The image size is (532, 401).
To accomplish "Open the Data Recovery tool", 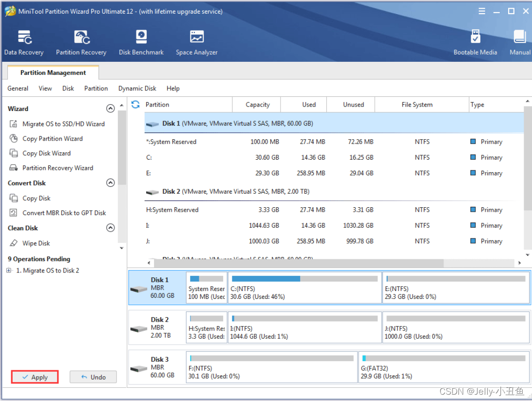I will pos(23,41).
